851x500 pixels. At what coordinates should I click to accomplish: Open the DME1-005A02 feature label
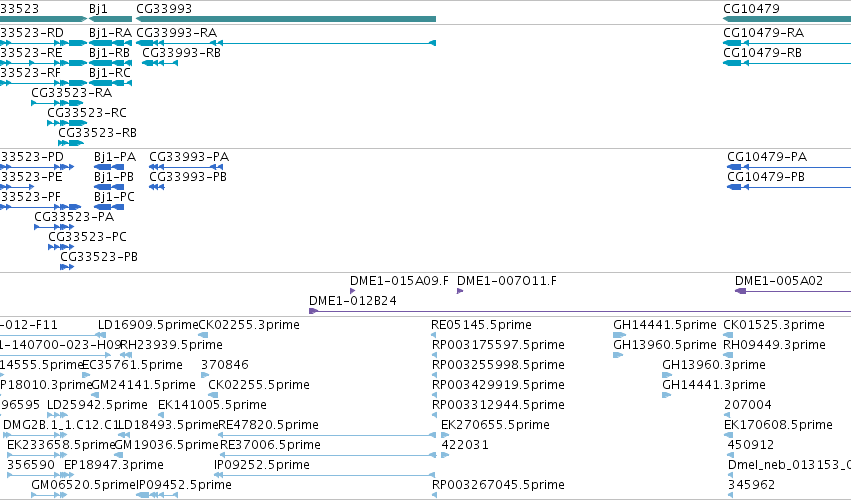click(779, 281)
